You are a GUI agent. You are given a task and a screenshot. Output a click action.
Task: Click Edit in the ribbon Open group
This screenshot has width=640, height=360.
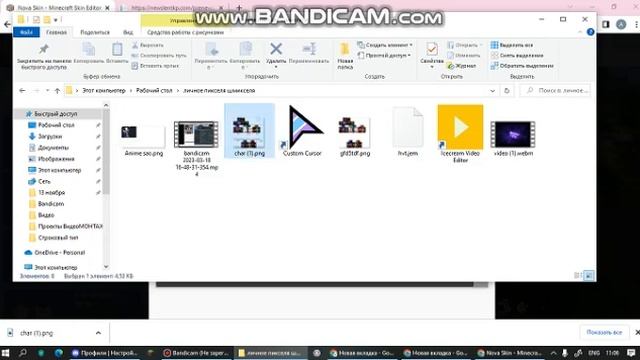pos(464,55)
